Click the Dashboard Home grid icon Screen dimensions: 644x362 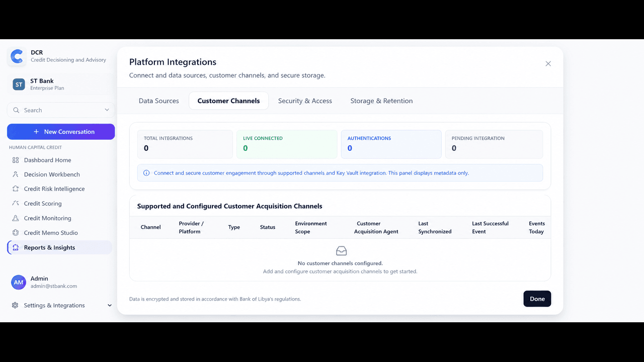(x=16, y=160)
